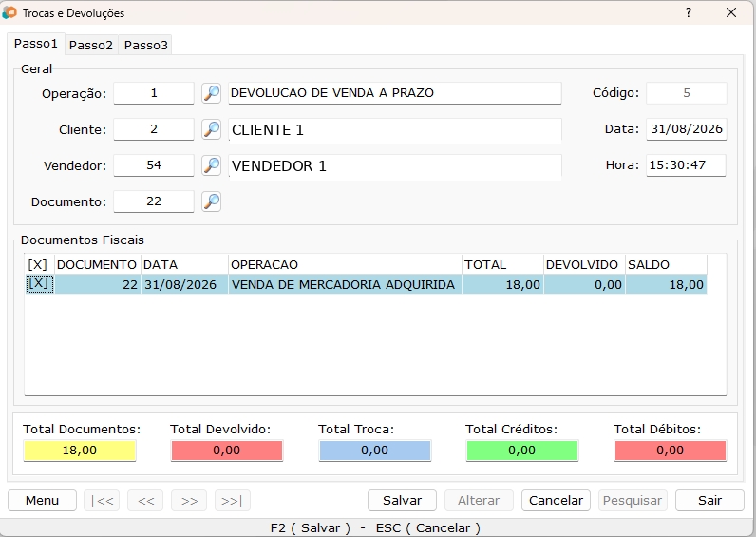This screenshot has width=756, height=537.
Task: Click the red Total Débitos box
Action: coord(671,451)
